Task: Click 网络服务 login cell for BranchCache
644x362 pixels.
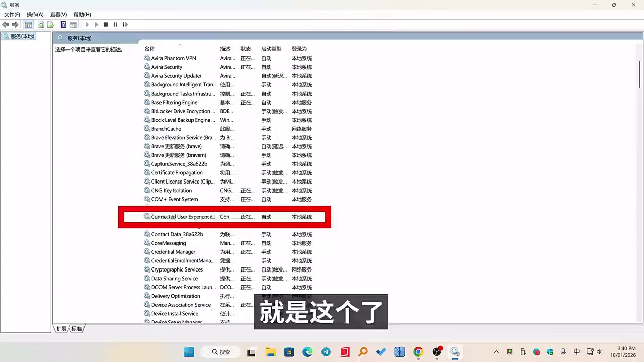Action: tap(302, 129)
